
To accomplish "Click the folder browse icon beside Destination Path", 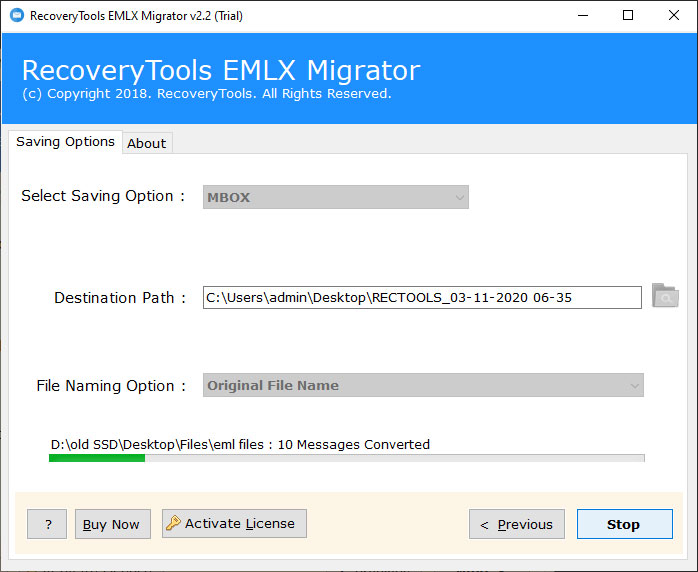I will (665, 296).
